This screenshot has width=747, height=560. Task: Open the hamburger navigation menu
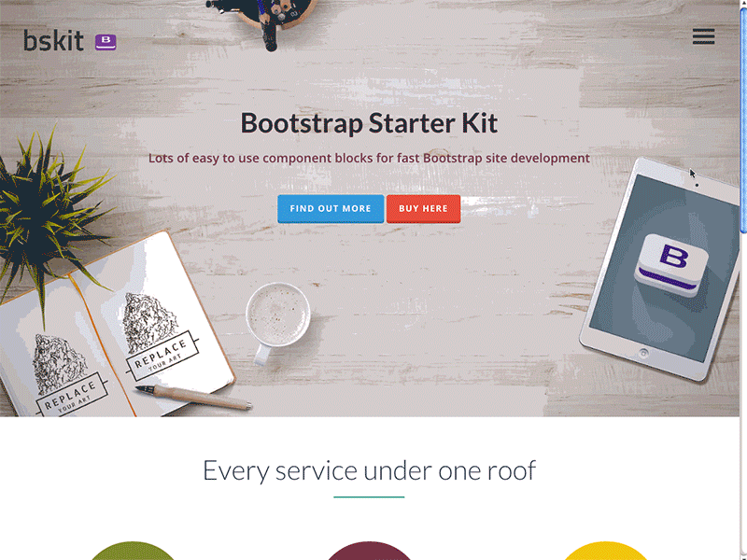click(x=703, y=36)
